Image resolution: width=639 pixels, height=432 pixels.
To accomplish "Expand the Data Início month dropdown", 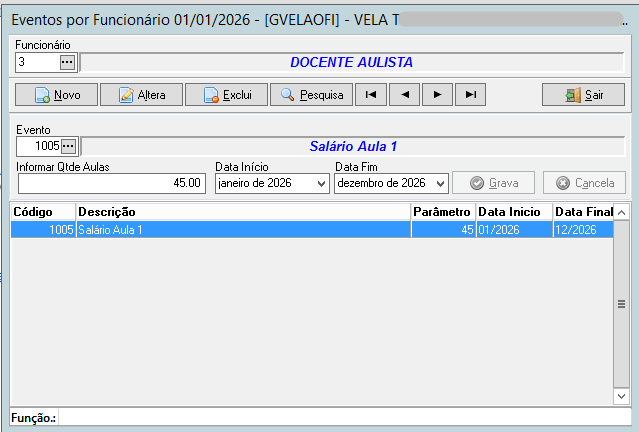I will click(x=321, y=183).
